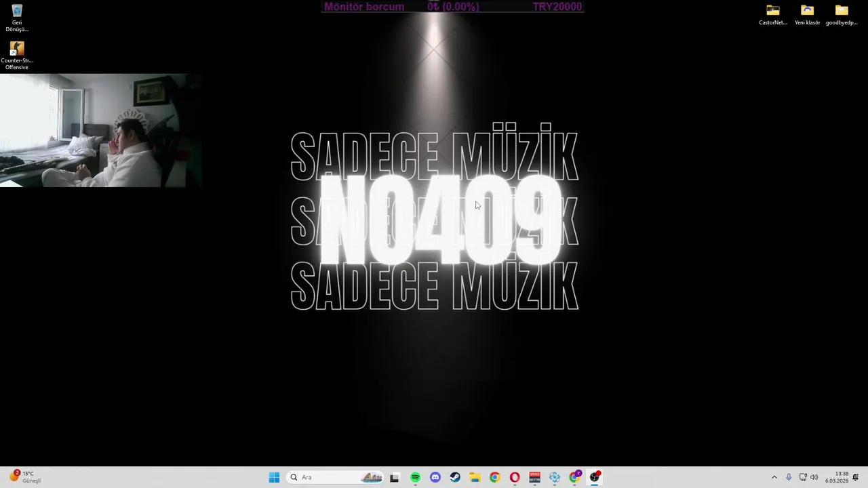Screen dimensions: 868x488
Task: Open File Explorer from the taskbar
Action: click(x=475, y=477)
